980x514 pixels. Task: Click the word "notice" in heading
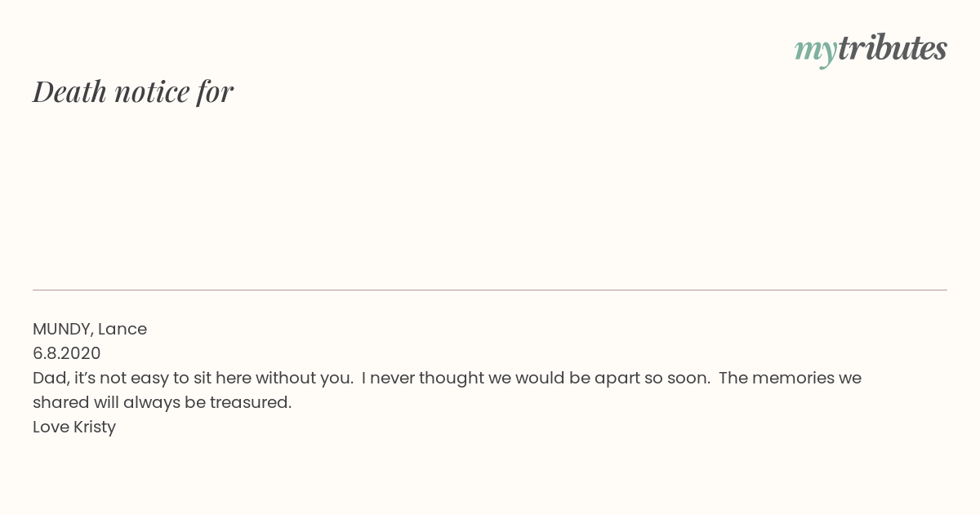(x=152, y=91)
